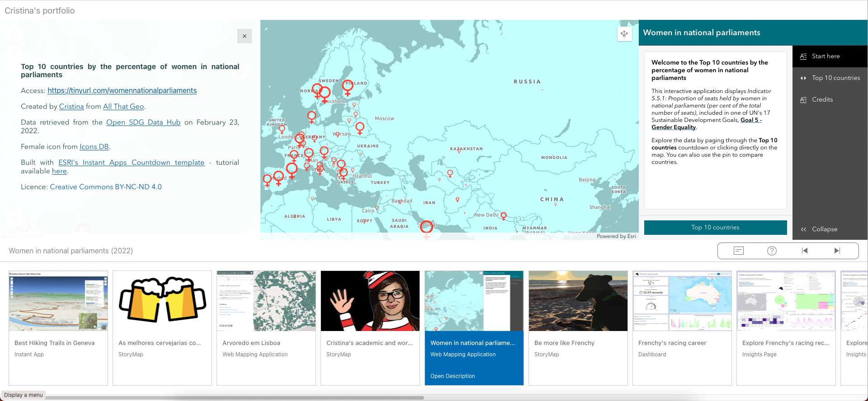The image size is (868, 401).
Task: Click the map pin compare icon
Action: [x=624, y=34]
